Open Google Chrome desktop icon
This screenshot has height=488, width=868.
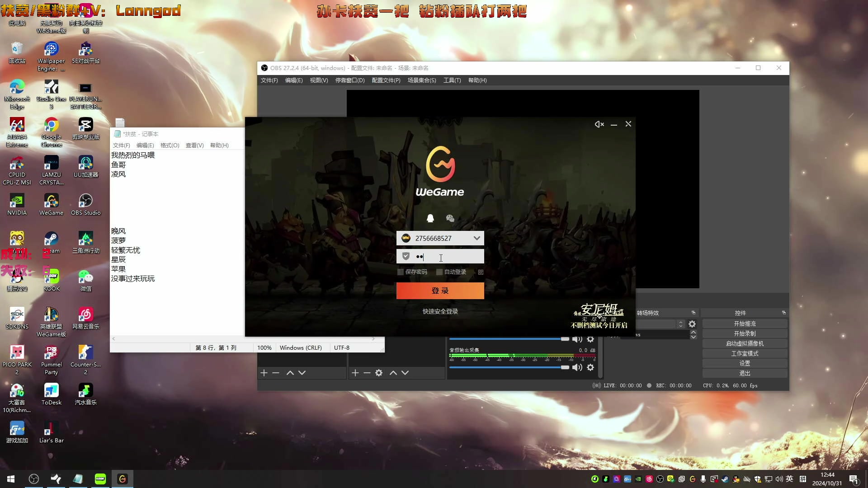tap(51, 132)
